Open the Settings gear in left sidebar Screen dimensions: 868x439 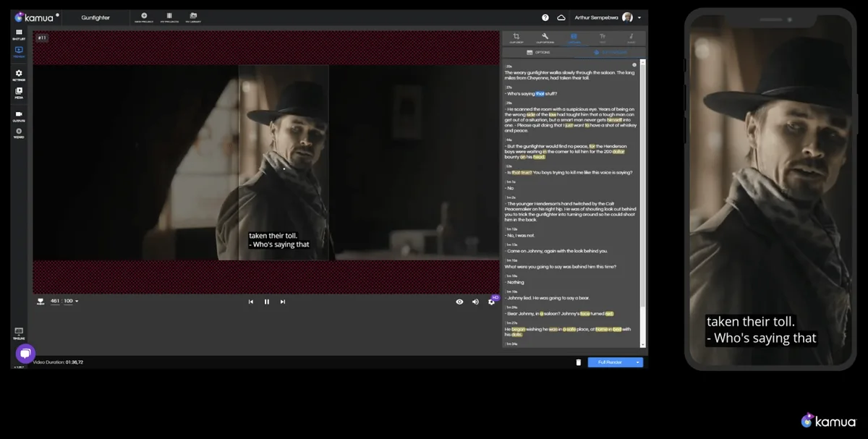click(19, 74)
